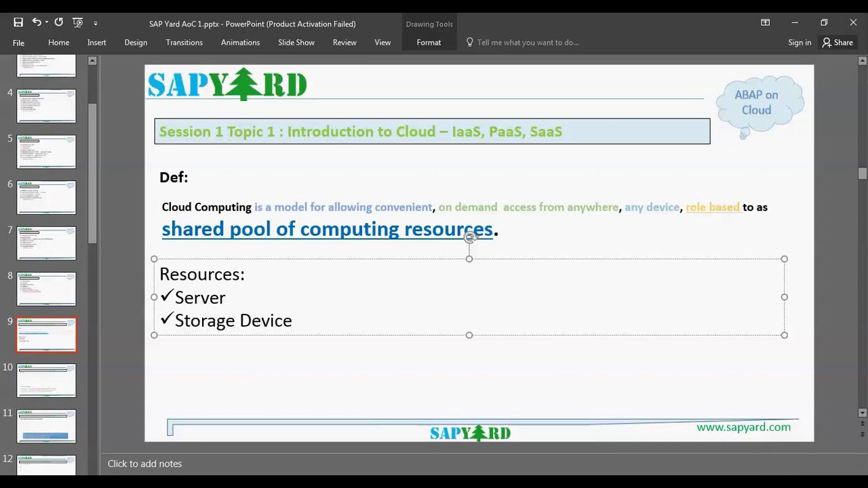The image size is (868, 488).
Task: Open the Transitions tab
Action: point(184,42)
